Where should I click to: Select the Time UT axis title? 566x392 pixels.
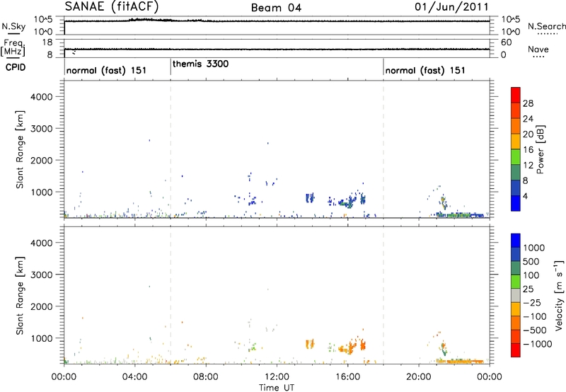tap(277, 388)
